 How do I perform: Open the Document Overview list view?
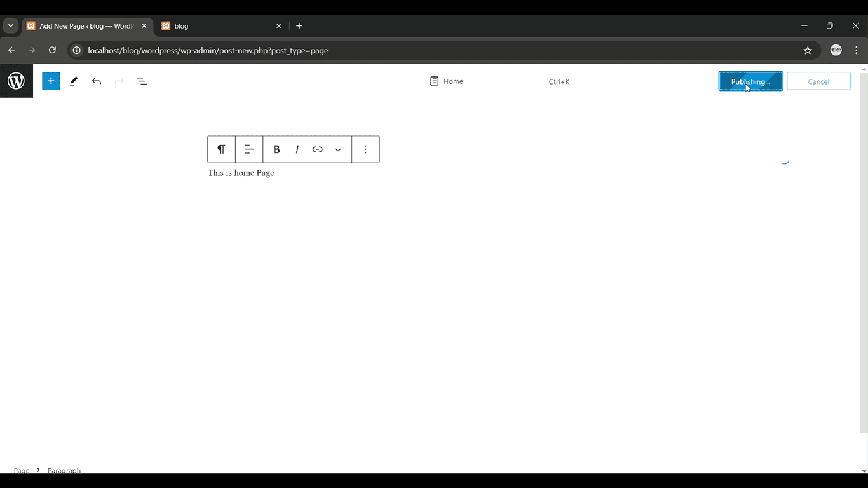142,81
